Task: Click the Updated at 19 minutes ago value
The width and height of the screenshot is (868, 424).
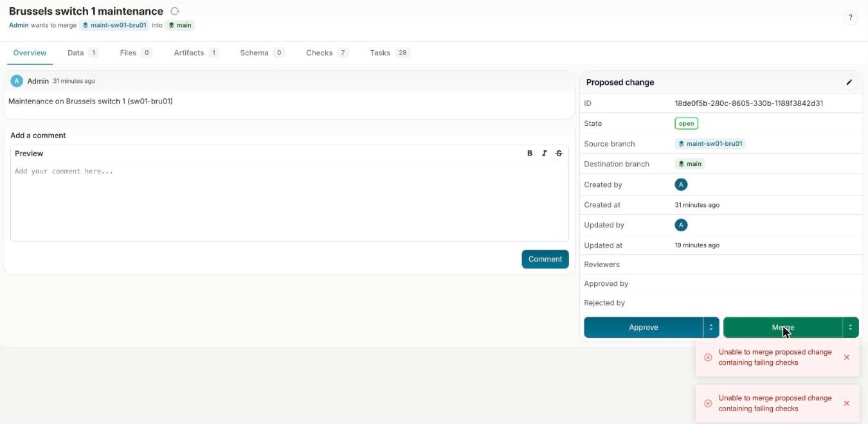Action: point(697,245)
